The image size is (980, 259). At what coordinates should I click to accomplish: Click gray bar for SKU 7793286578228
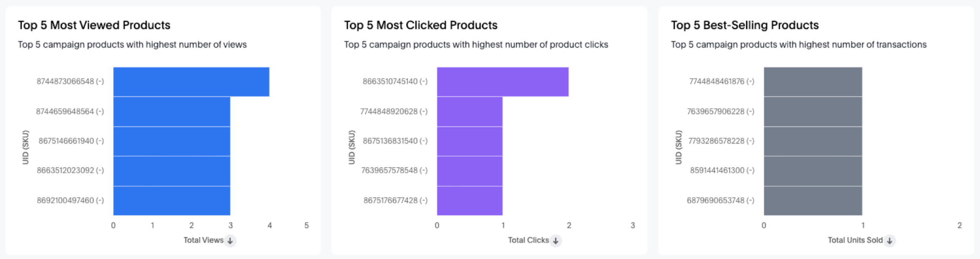click(x=813, y=141)
